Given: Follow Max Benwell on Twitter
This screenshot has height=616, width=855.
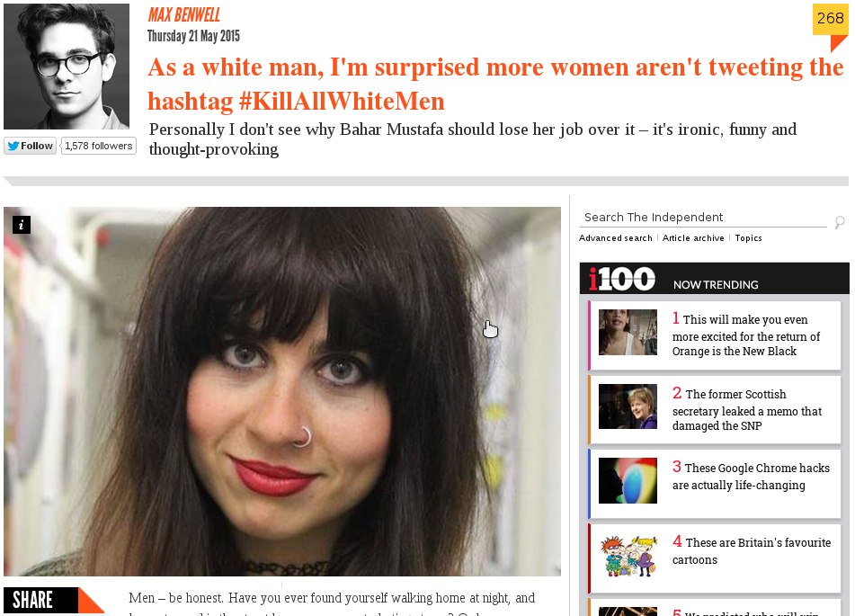Looking at the screenshot, I should 31,146.
